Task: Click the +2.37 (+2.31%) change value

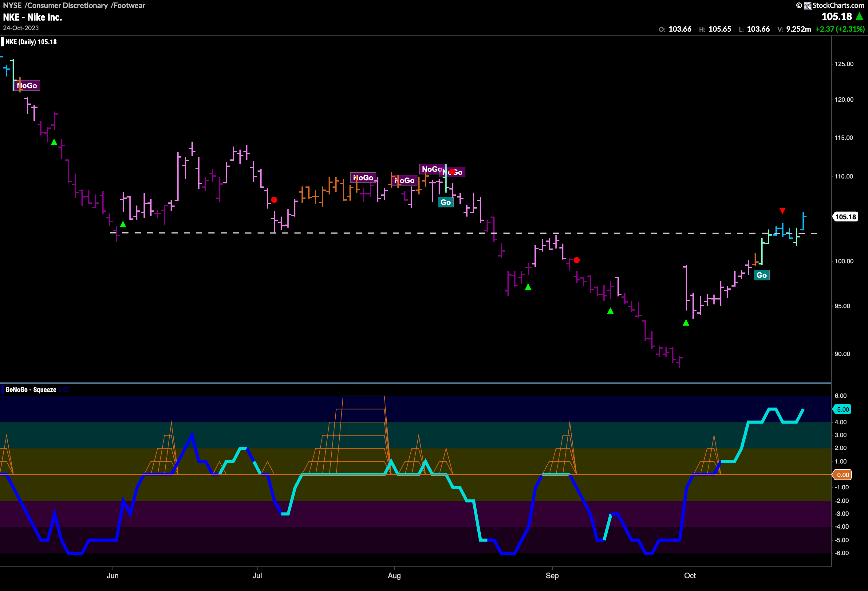Action: (x=840, y=29)
